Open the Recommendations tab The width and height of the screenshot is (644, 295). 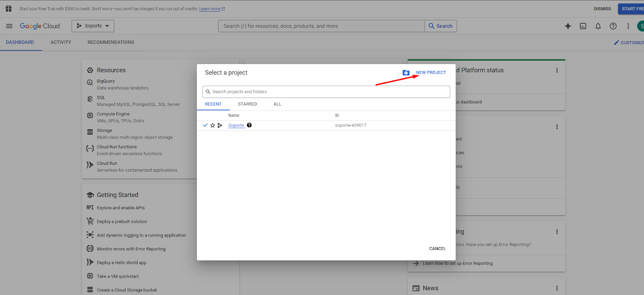[x=111, y=42]
